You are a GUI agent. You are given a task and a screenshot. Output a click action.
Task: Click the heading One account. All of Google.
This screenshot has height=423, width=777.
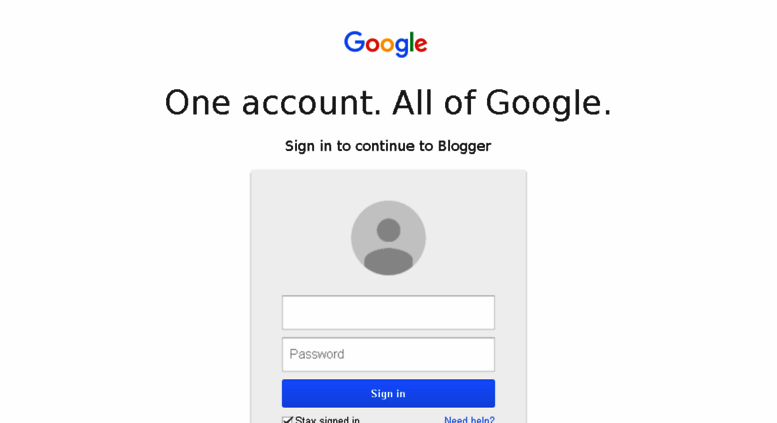coord(388,103)
